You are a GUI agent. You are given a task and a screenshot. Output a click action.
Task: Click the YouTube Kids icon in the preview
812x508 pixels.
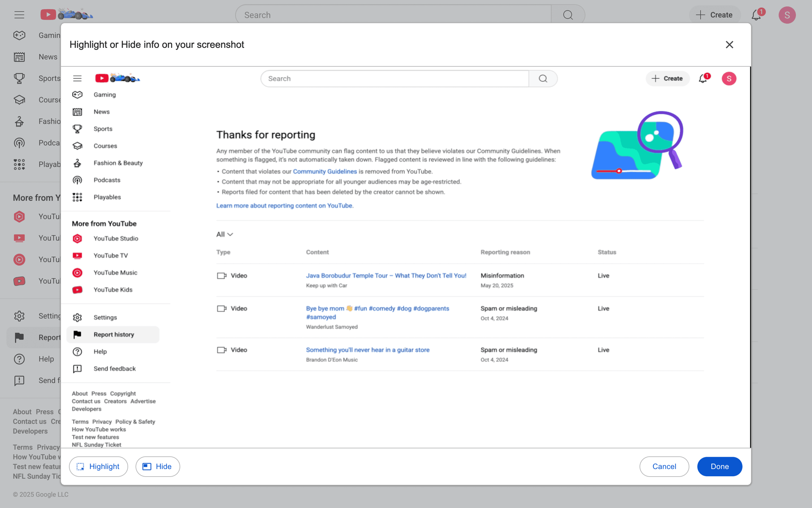pos(77,290)
